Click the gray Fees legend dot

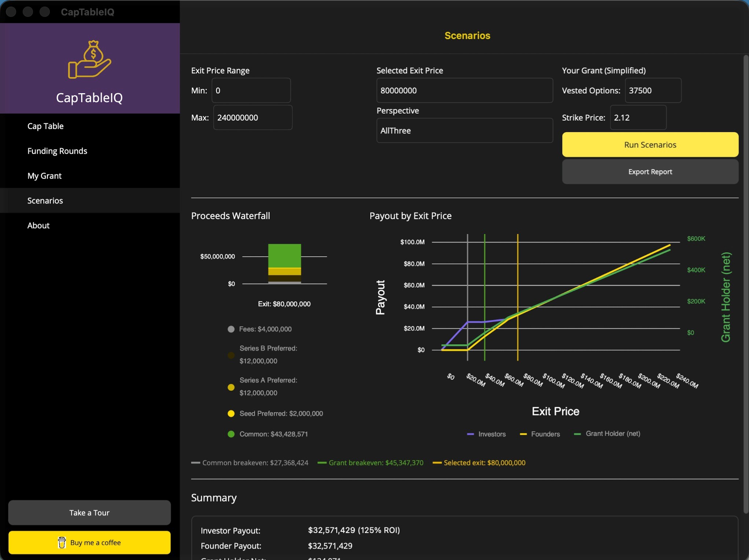click(231, 329)
